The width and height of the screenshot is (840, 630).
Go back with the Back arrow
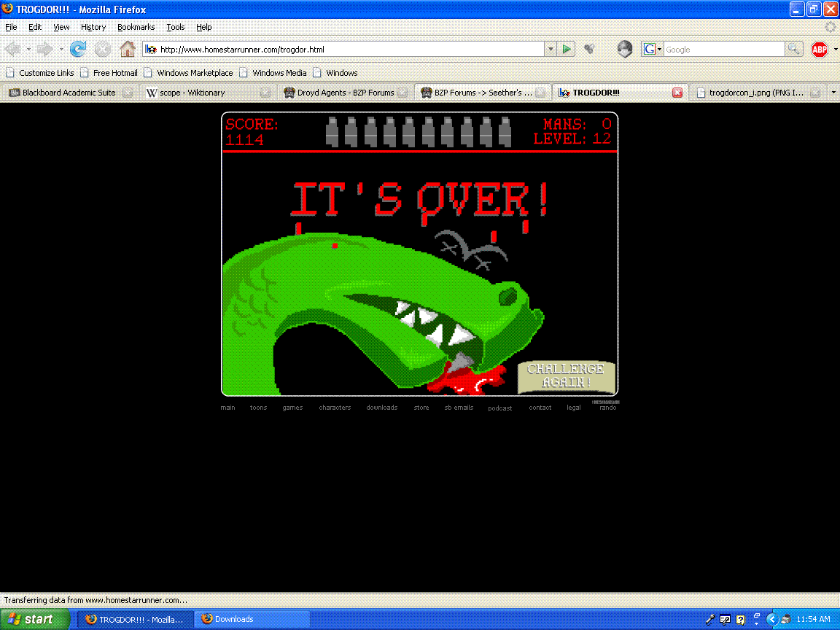click(12, 50)
